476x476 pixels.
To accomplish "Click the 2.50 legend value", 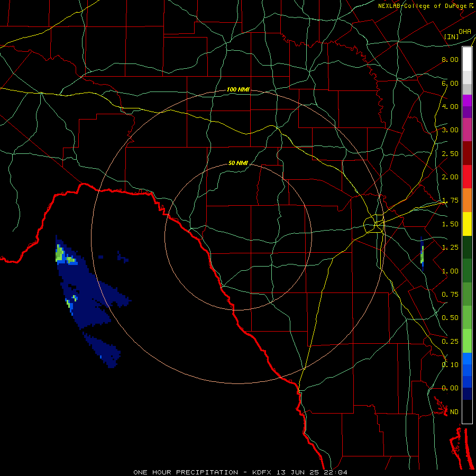I will click(450, 153).
